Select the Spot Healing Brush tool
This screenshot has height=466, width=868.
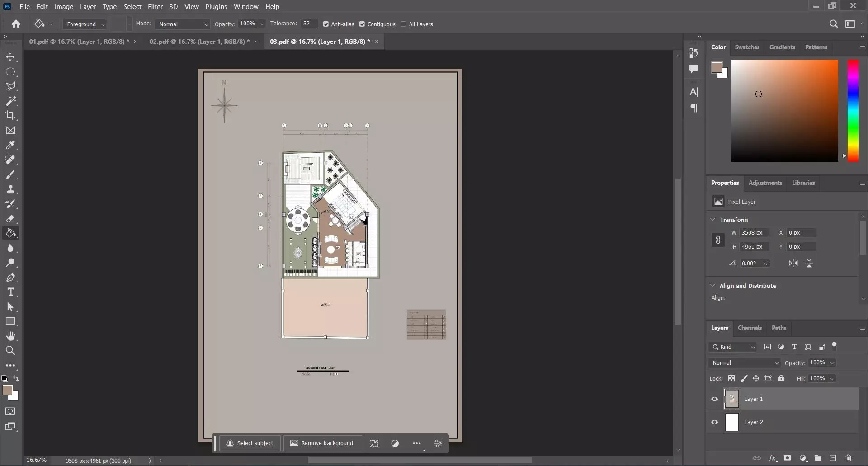click(x=10, y=160)
